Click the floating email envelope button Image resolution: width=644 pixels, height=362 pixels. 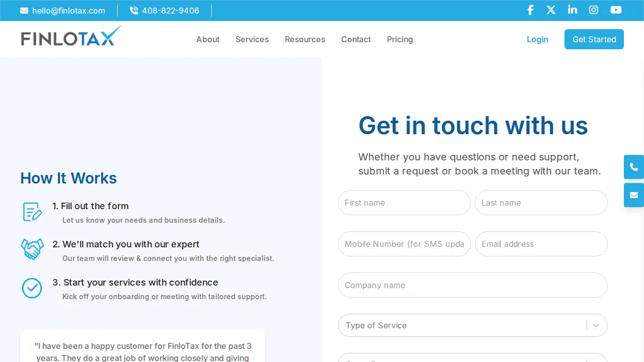[x=634, y=195]
